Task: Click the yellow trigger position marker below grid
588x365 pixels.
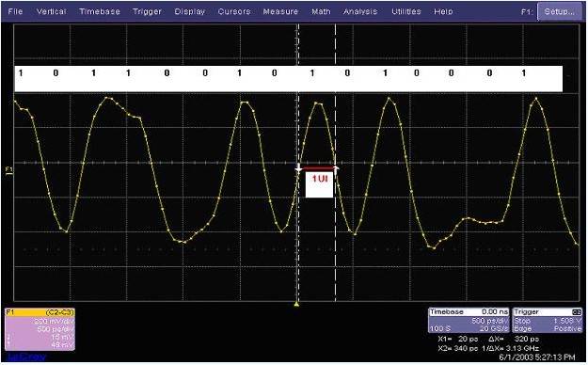Action: (296, 304)
